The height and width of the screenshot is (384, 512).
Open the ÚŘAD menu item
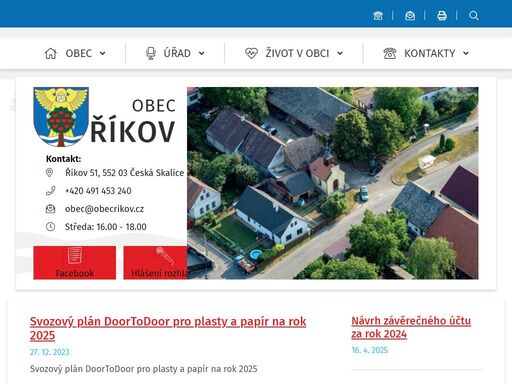(x=177, y=53)
